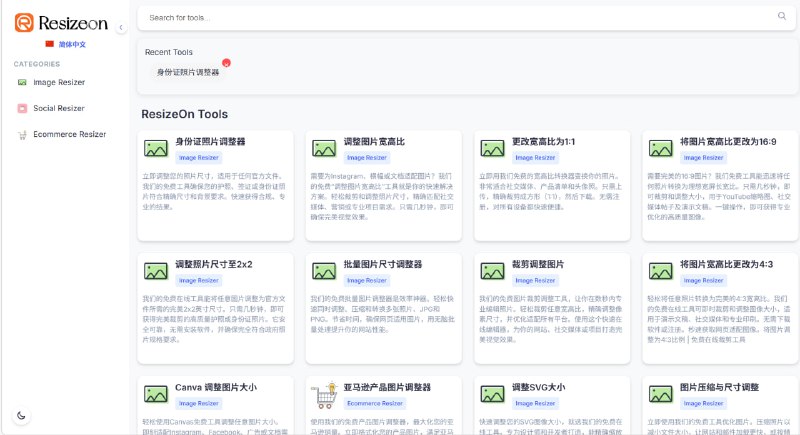Click the 裁剪调整图片 card icon
Viewport: 800px width, 435px height.
pos(492,271)
